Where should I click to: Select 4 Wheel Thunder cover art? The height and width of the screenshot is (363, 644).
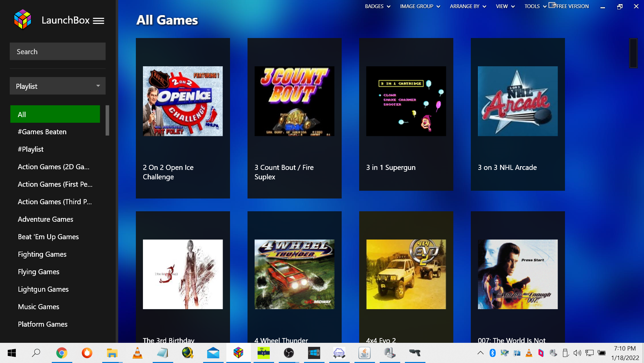pyautogui.click(x=294, y=274)
